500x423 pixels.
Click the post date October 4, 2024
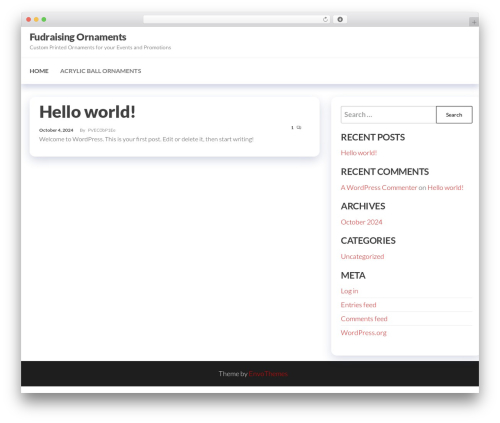tap(56, 130)
